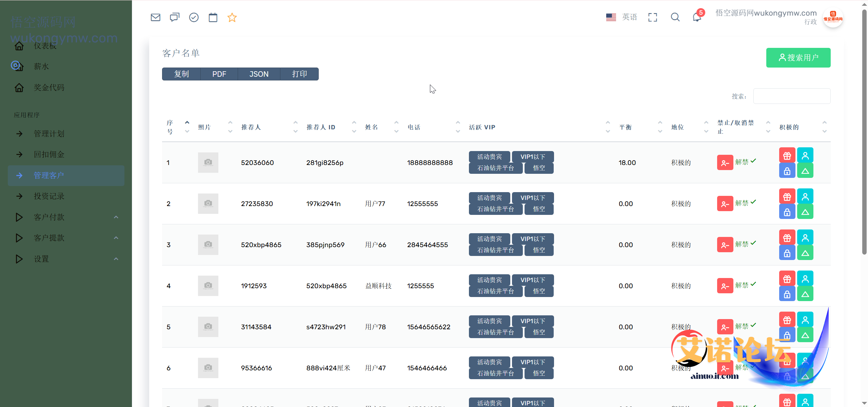This screenshot has width=868, height=407.
Task: Toggle fullscreen mode icon
Action: tap(653, 17)
